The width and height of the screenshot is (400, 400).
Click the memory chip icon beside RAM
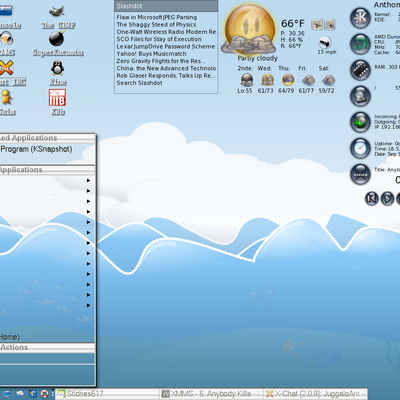click(360, 70)
